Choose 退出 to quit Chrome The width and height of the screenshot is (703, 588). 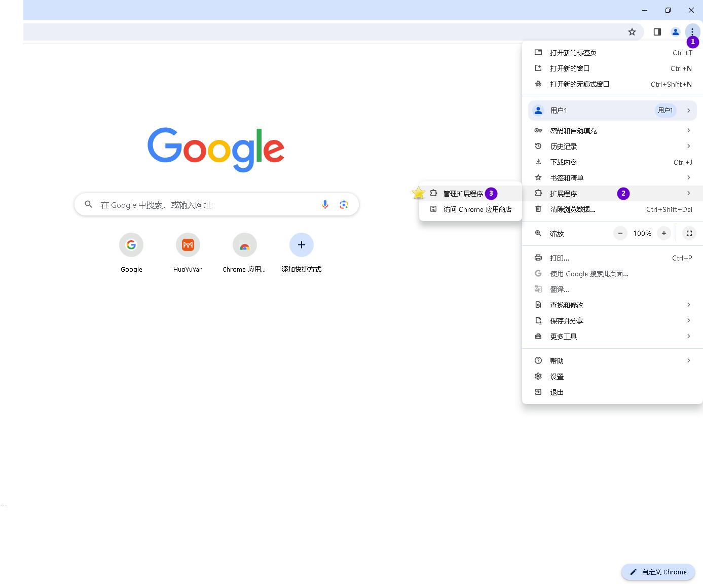[612, 392]
